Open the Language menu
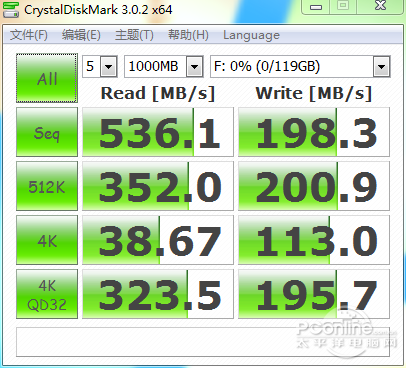The height and width of the screenshot is (368, 406). (251, 35)
